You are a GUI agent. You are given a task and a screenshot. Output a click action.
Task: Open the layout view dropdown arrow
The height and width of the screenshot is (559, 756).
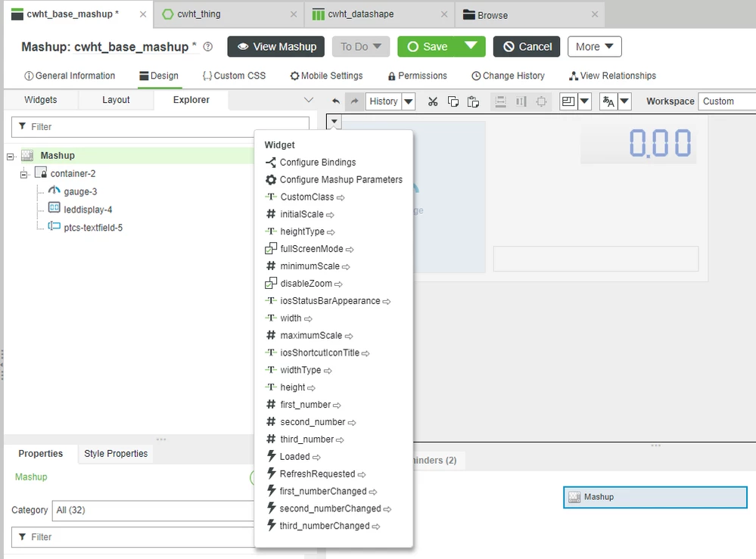[x=584, y=101]
